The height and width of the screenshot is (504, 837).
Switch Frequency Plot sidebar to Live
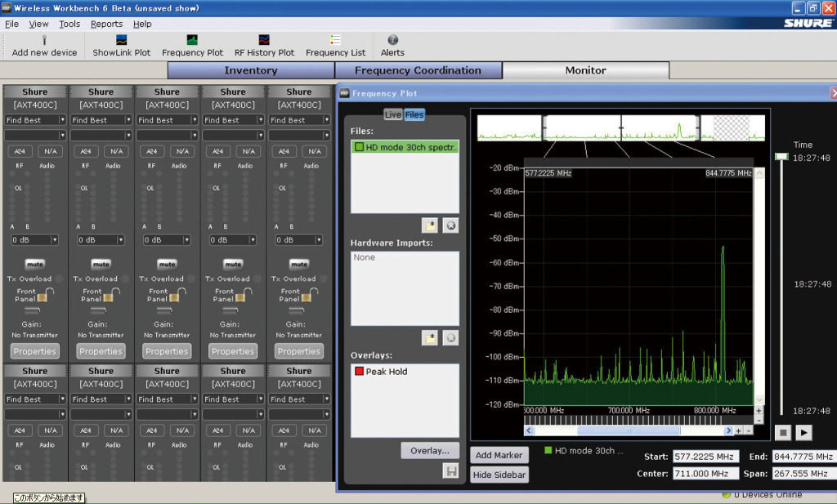coord(393,114)
